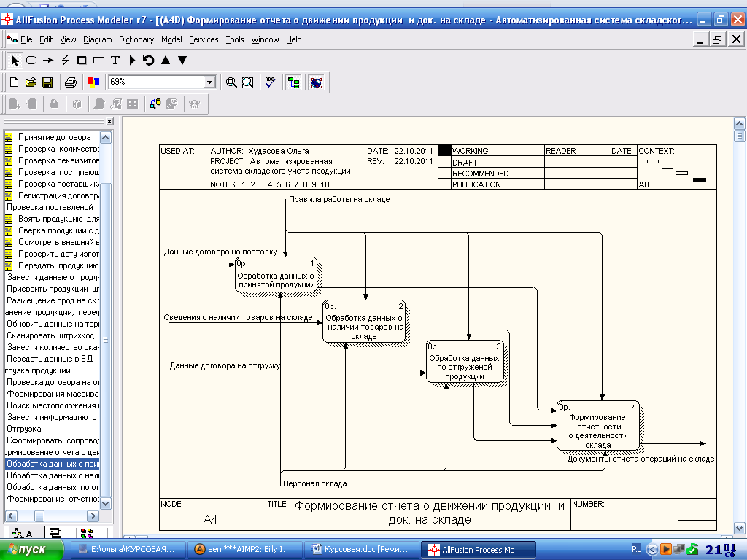This screenshot has width=747, height=560.
Task: Print the diagram
Action: tap(71, 82)
